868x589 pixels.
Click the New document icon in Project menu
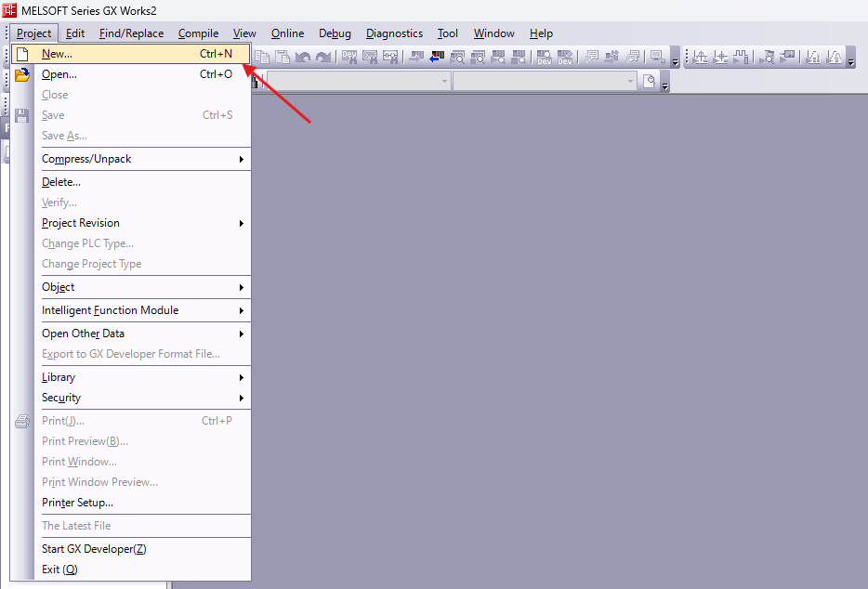click(22, 54)
